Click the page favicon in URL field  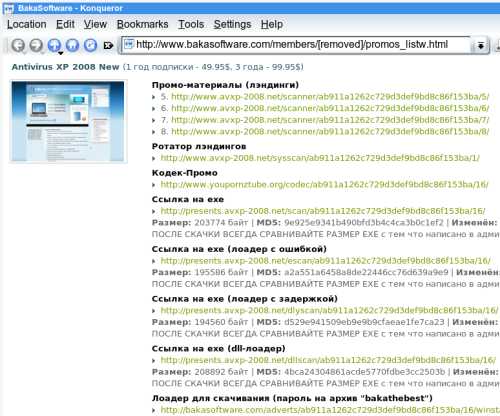129,44
